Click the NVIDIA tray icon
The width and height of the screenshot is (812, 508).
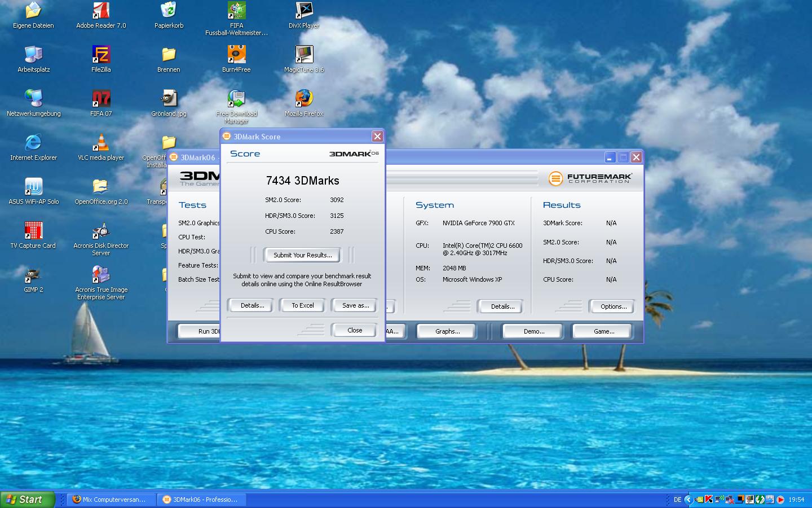699,500
